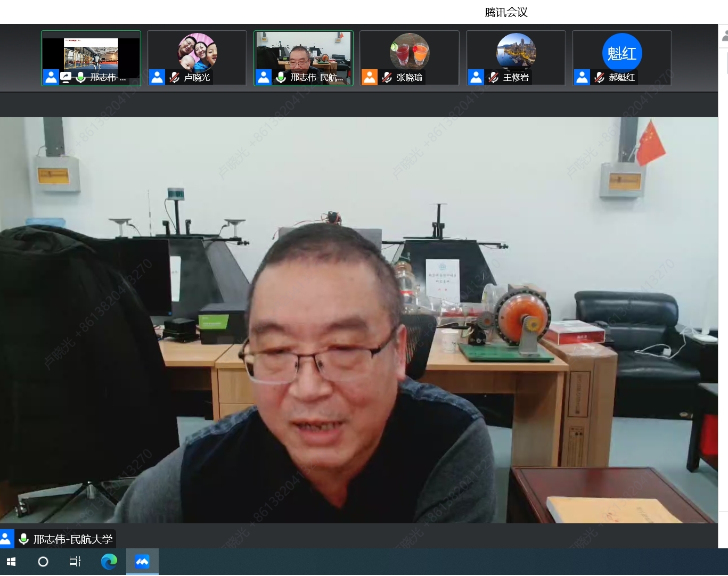Open the Windows Start menu
The image size is (728, 576).
click(x=11, y=562)
